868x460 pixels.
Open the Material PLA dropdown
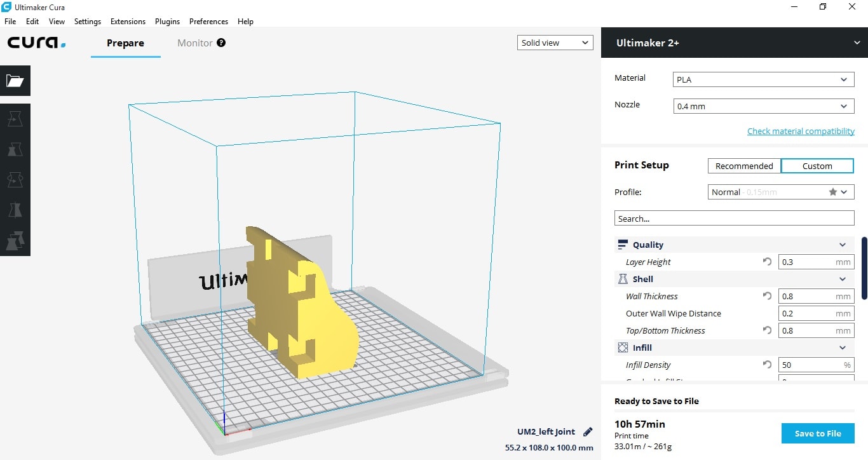[763, 79]
